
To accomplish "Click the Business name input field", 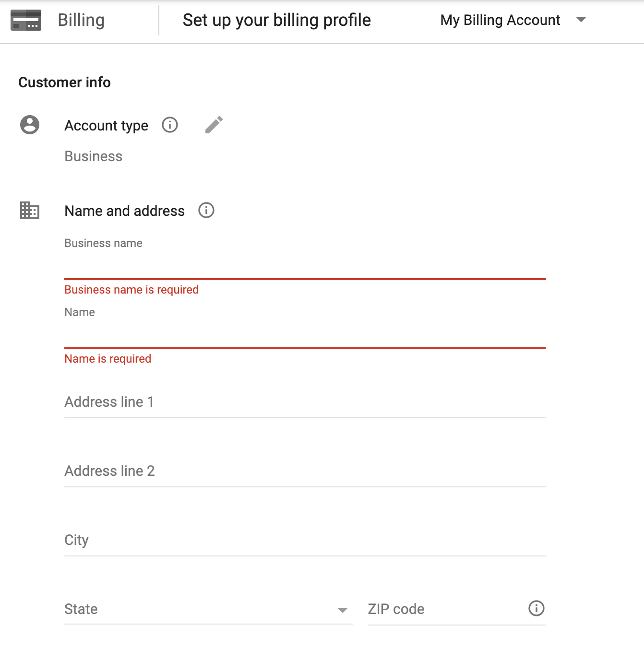I will [x=305, y=266].
